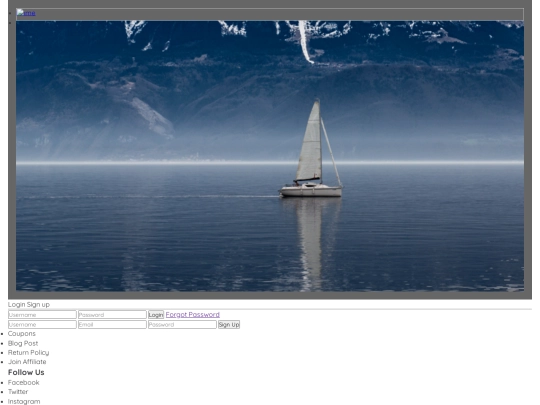Open the Coupons link
Screen dimensions: 540x405
(22, 334)
